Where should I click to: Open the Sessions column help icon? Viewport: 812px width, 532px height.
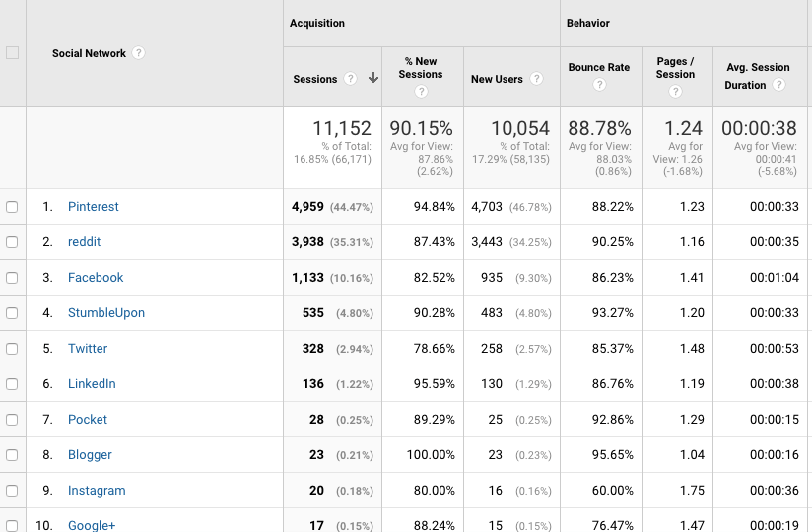(x=351, y=78)
